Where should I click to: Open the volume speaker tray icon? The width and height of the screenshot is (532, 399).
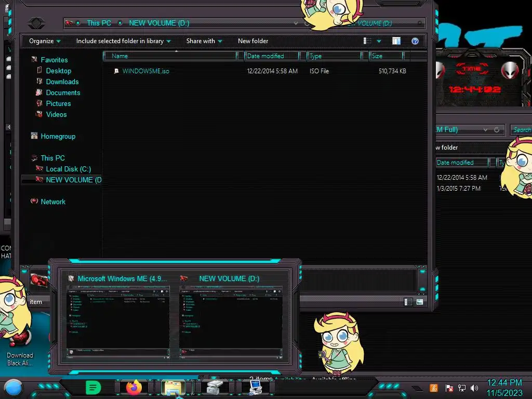point(474,388)
